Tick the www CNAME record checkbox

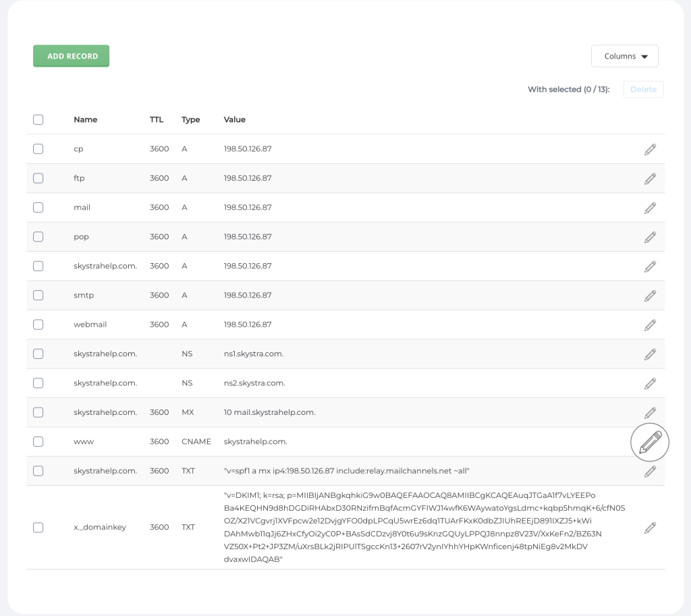(38, 442)
